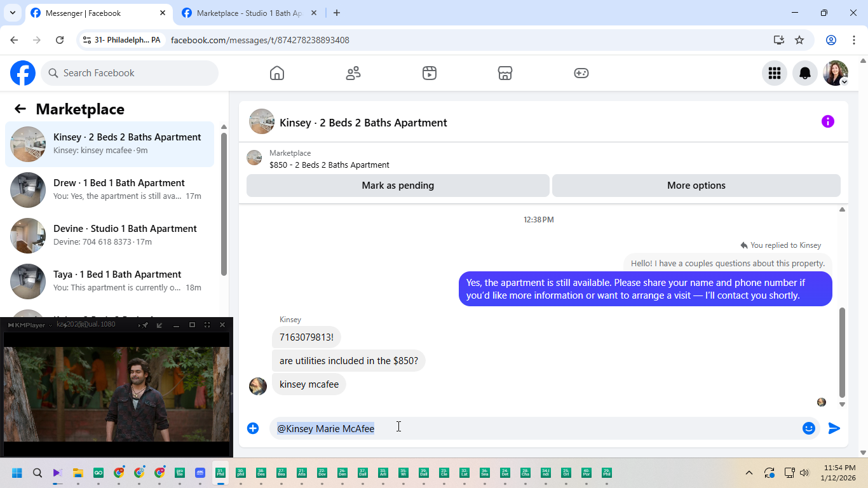Open the Drew 1 Bed 1 Bath conversation
The image size is (868, 488).
tap(110, 190)
